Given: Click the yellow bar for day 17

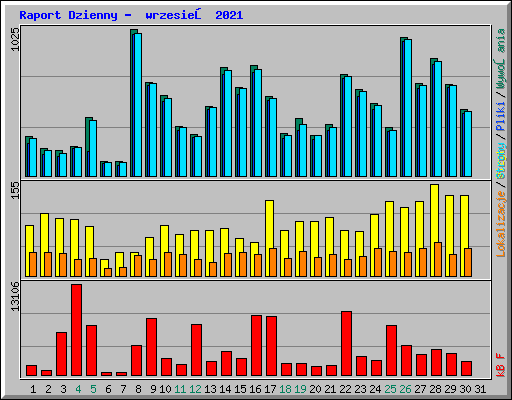Looking at the screenshot, I should pos(269,238).
